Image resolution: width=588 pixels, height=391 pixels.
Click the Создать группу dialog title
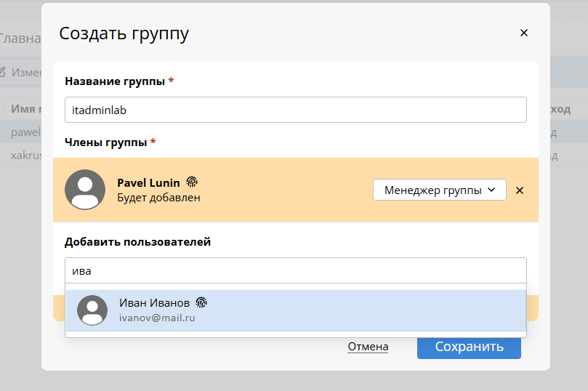pos(124,33)
